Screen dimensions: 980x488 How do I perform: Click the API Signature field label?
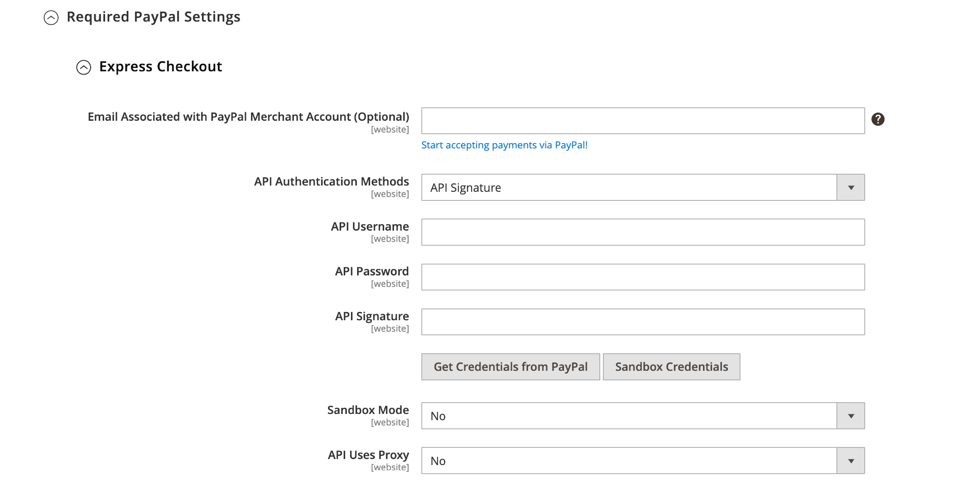[372, 316]
